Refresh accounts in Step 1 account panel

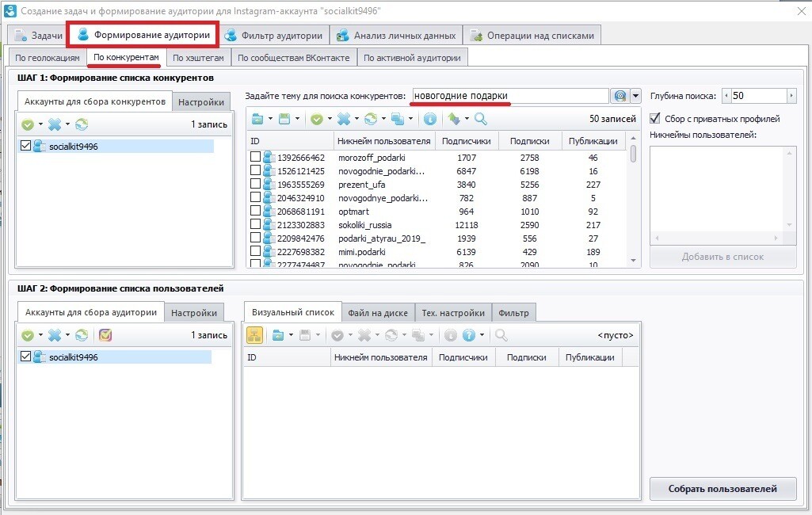click(82, 124)
